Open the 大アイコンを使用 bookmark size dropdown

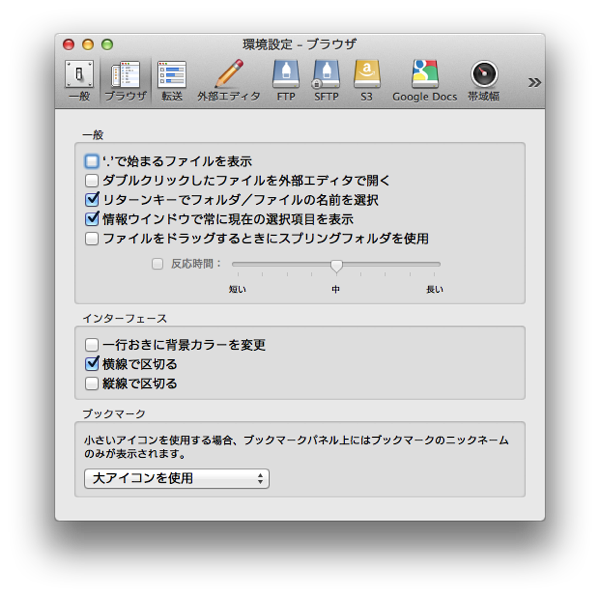177,478
